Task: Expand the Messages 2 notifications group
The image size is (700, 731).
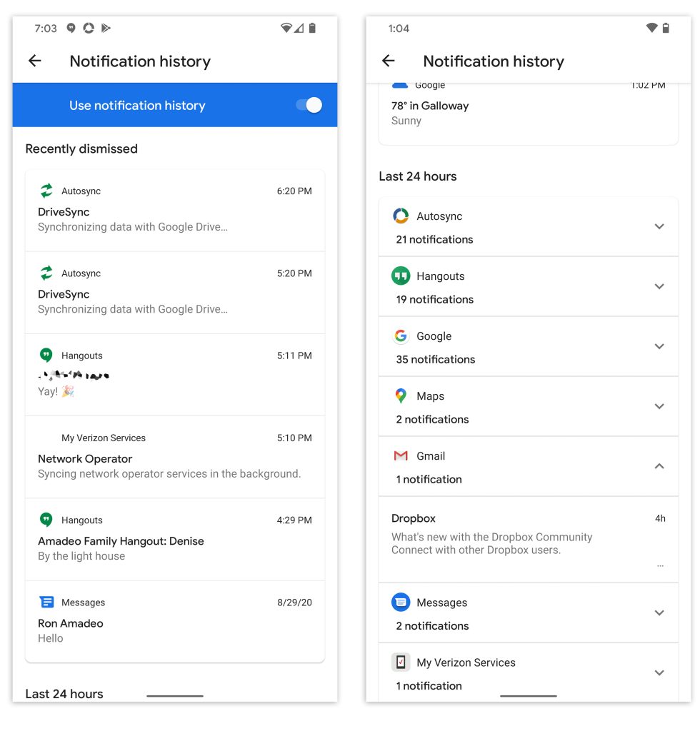Action: pos(659,612)
